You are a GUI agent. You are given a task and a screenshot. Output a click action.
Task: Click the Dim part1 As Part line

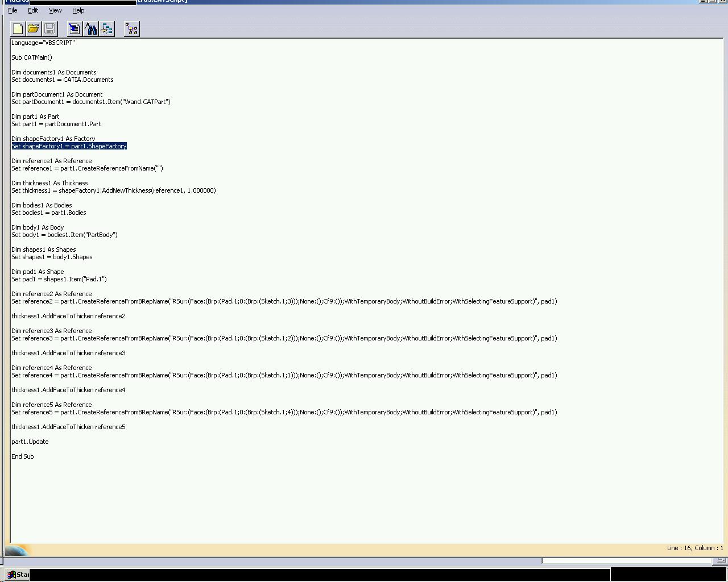35,117
